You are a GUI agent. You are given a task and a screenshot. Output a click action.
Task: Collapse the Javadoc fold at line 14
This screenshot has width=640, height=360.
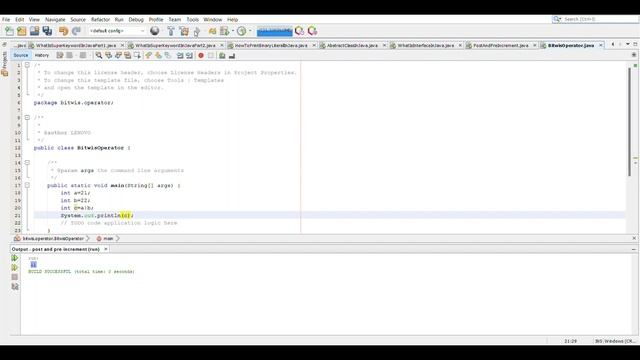pos(27,162)
